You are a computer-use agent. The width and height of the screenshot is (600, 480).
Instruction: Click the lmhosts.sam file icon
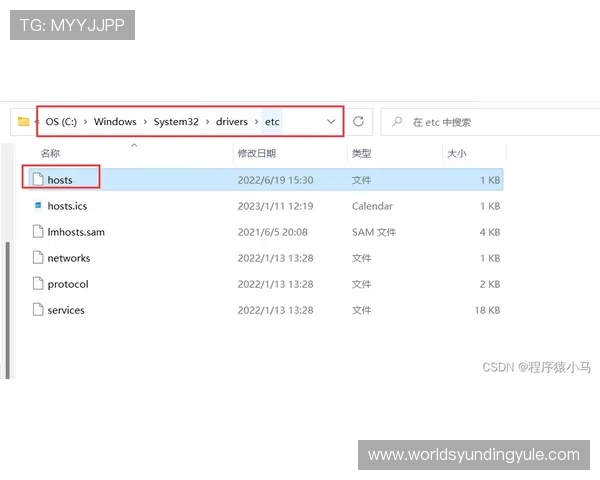[38, 232]
